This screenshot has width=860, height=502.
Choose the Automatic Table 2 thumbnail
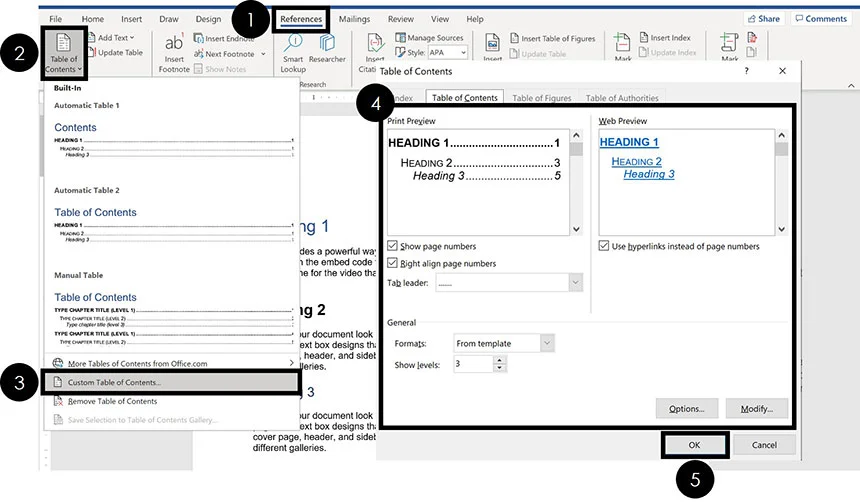coord(173,219)
